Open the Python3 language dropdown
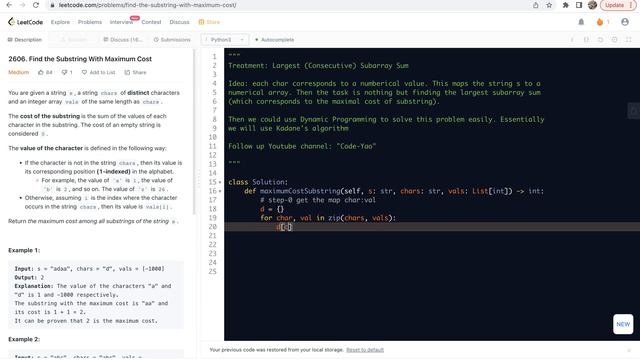 [x=224, y=40]
